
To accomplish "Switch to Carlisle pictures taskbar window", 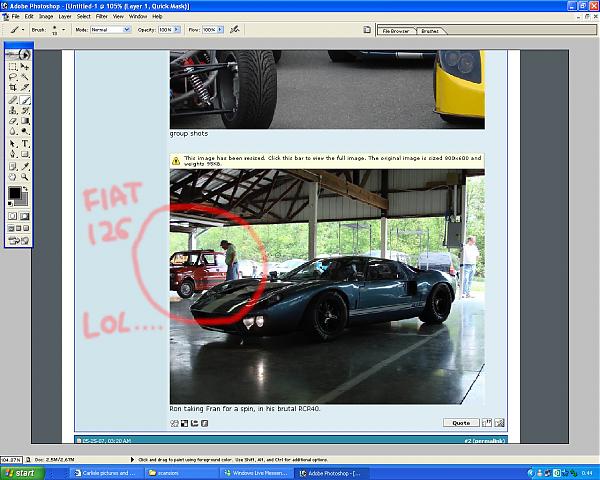I will click(x=105, y=473).
